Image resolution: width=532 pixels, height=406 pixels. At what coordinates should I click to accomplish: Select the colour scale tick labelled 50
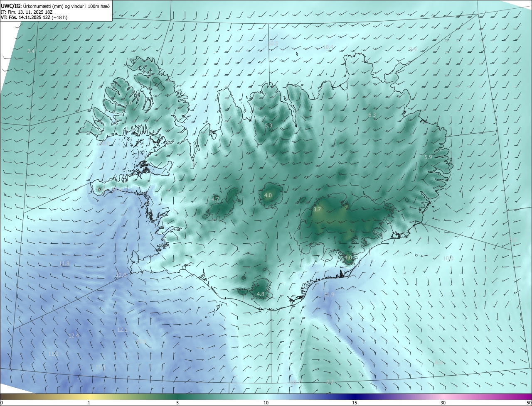(529, 403)
